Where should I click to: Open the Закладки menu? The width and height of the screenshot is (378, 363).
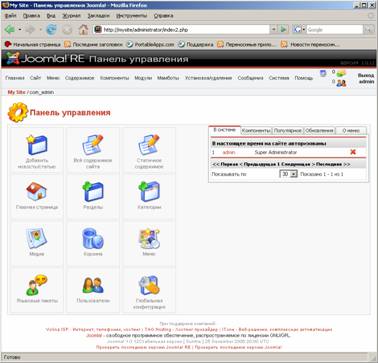tap(98, 16)
